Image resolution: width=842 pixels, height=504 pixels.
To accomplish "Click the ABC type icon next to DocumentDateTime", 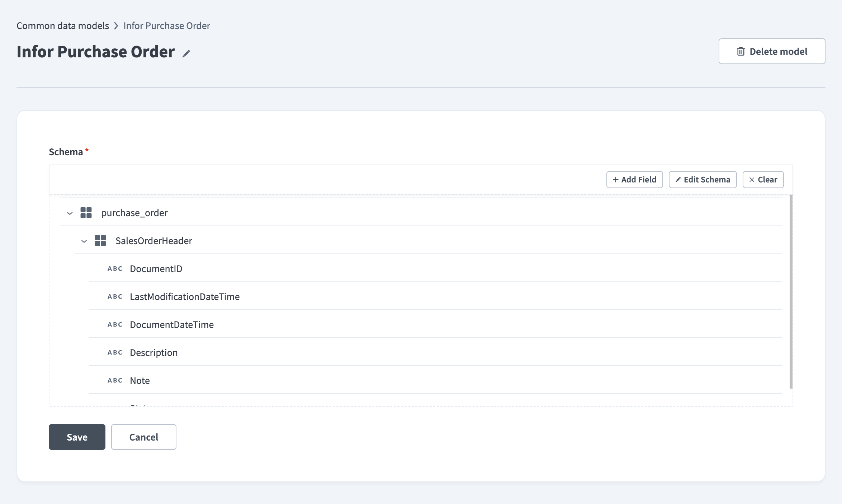I will [x=115, y=324].
